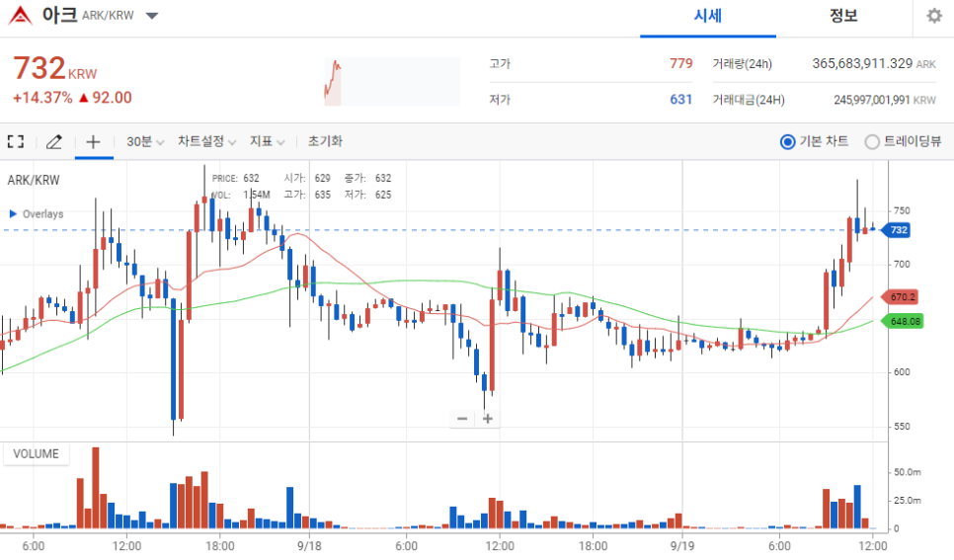Expand the Overlays triangle
This screenshot has height=560, width=954.
click(13, 213)
